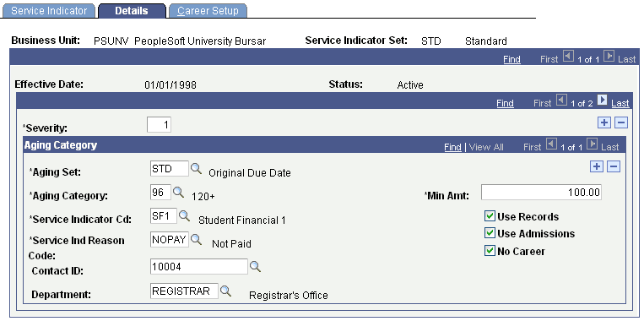Open lookup for Aging Set field
Viewport: 644px width, 321px height.
click(197, 168)
